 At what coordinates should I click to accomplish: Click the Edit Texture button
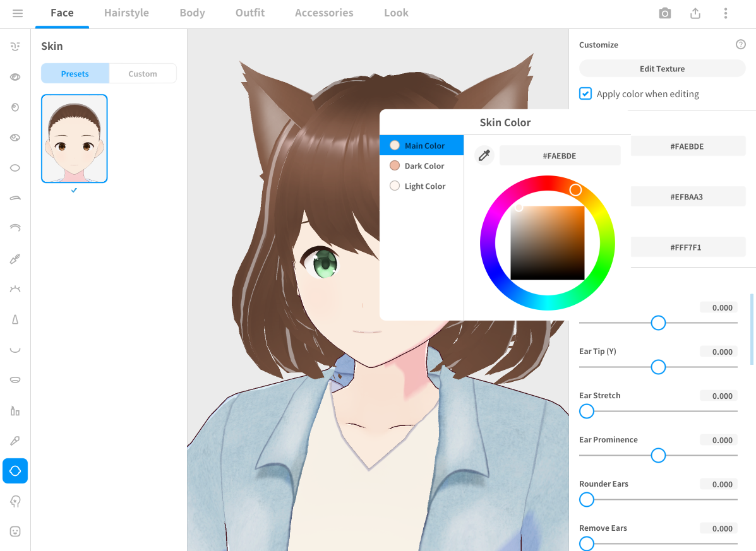[662, 69]
